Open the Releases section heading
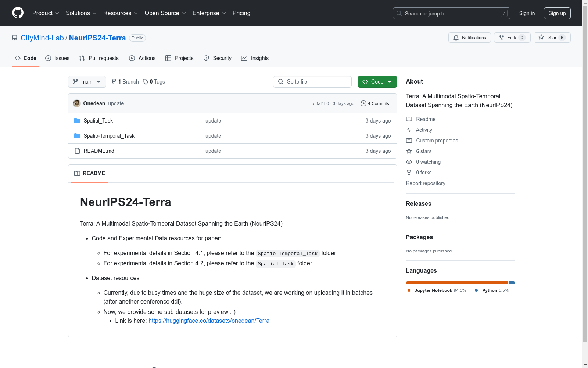This screenshot has width=588, height=368. 419,204
